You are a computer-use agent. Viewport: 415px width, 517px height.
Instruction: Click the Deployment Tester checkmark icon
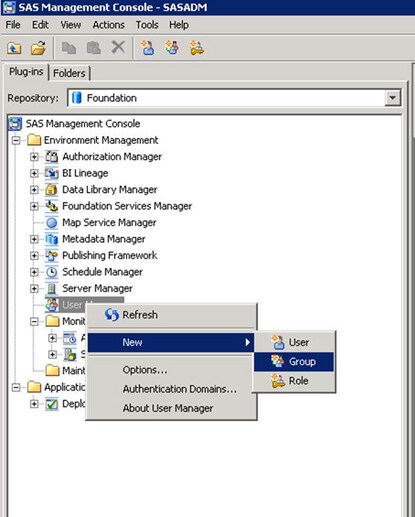[x=52, y=404]
